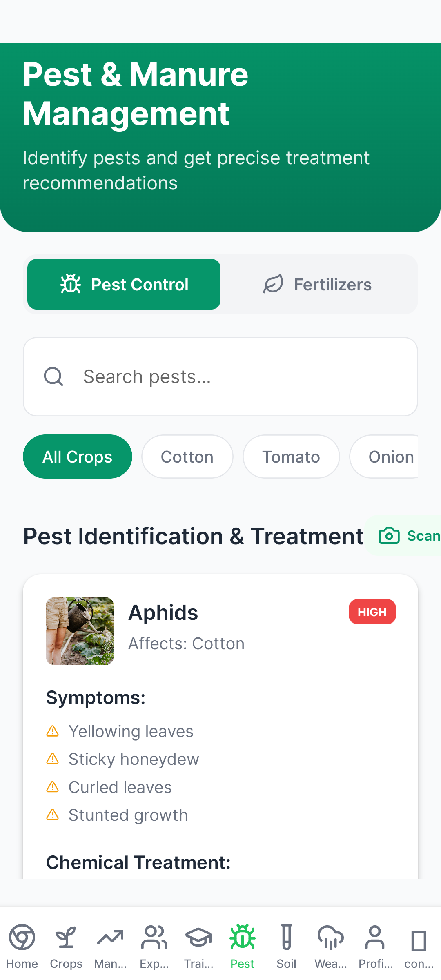This screenshot has height=980, width=441.
Task: Filter pests by Cotton chip
Action: pos(187,457)
